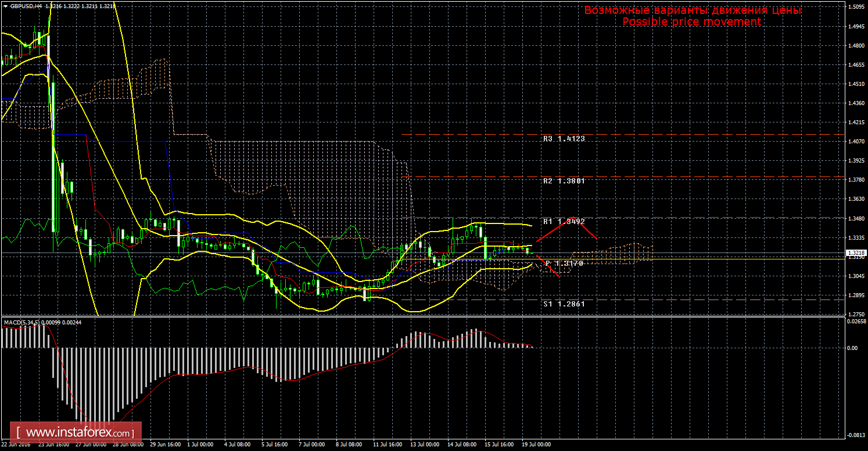Click the R1 1.3492 resistance label
The height and width of the screenshot is (451, 868).
tap(564, 222)
